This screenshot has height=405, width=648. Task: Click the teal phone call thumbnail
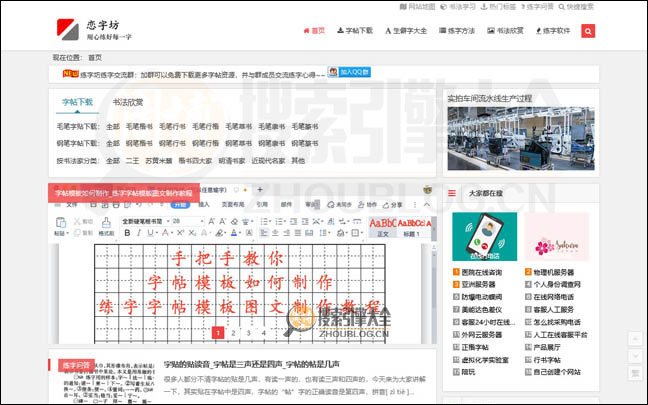[484, 236]
